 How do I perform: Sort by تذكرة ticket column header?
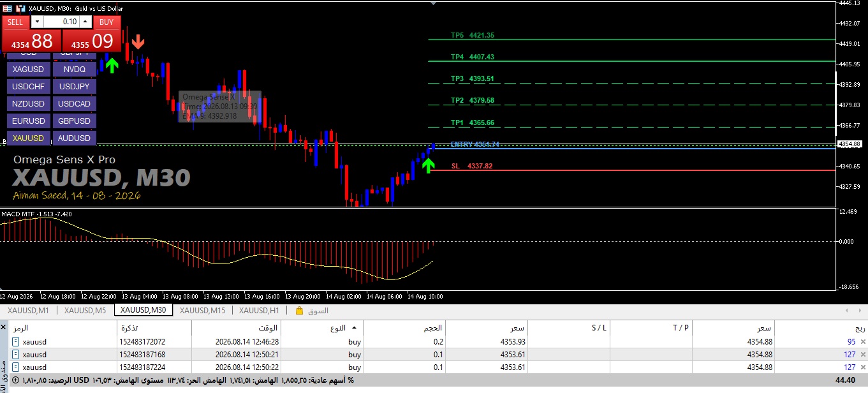point(153,328)
